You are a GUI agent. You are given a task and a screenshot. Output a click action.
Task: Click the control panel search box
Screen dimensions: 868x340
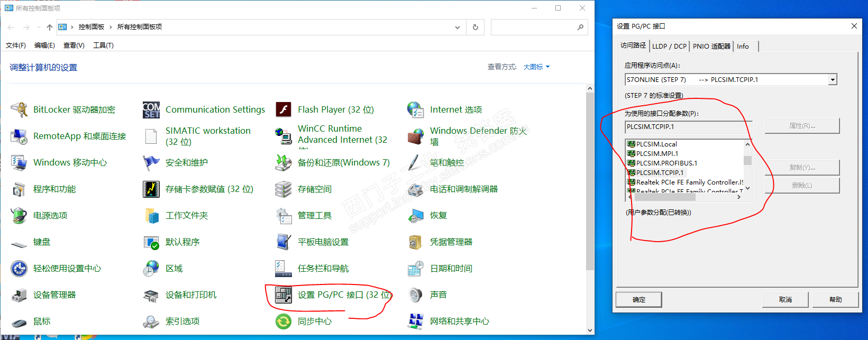point(539,27)
